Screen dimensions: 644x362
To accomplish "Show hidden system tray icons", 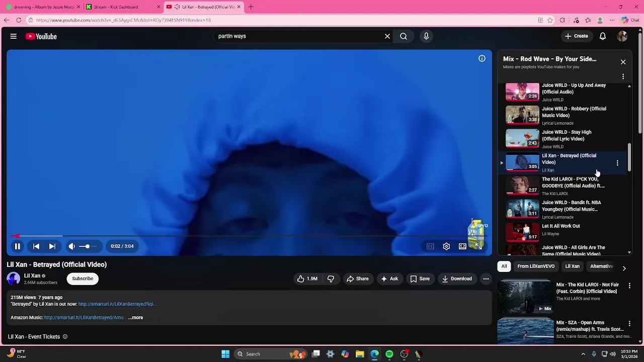I will (x=583, y=354).
